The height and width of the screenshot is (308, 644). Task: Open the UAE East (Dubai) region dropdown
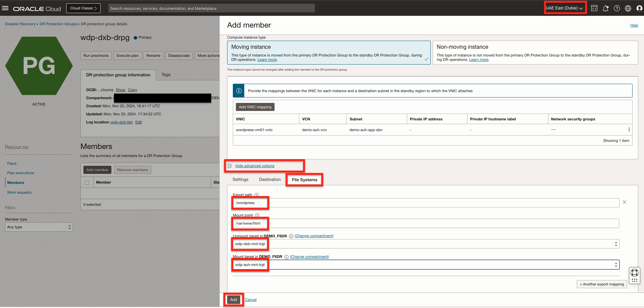tap(564, 8)
